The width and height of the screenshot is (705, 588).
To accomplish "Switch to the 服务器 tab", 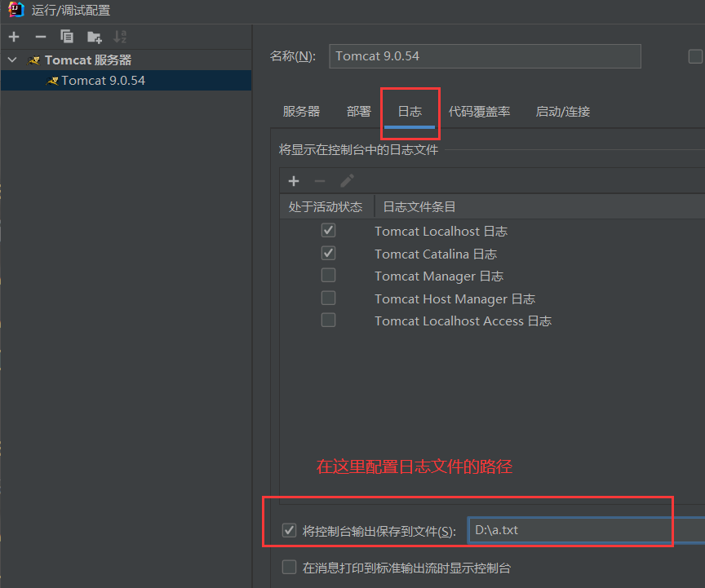I will 301,112.
